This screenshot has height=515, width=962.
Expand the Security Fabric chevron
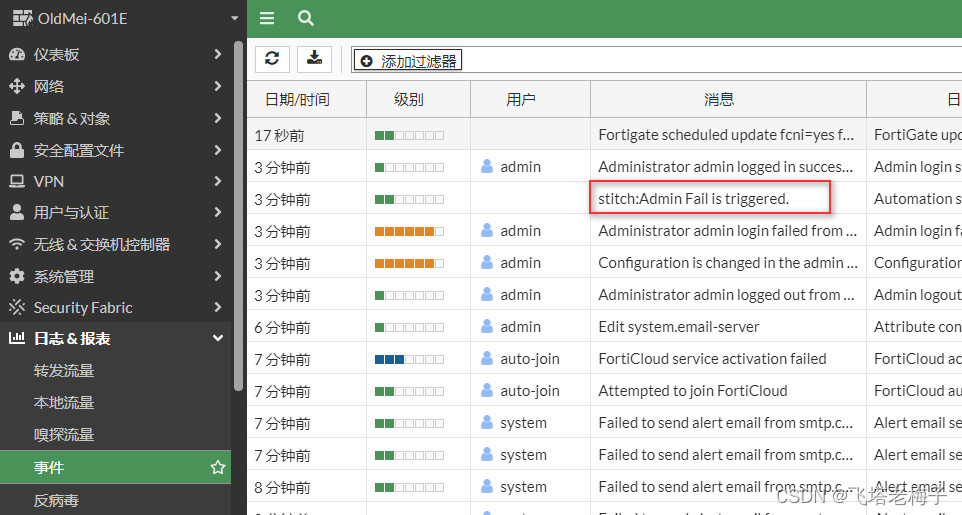218,307
